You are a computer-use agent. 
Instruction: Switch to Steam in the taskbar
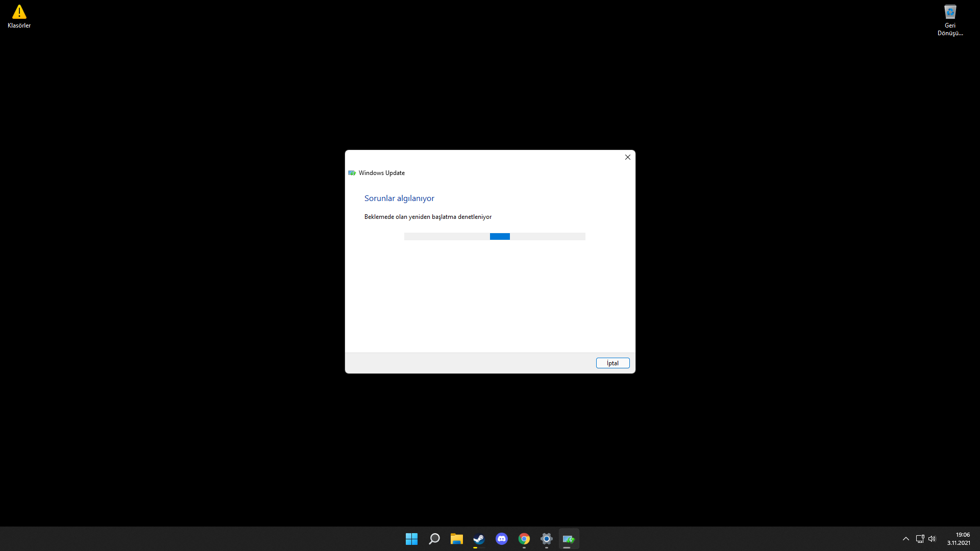click(479, 539)
